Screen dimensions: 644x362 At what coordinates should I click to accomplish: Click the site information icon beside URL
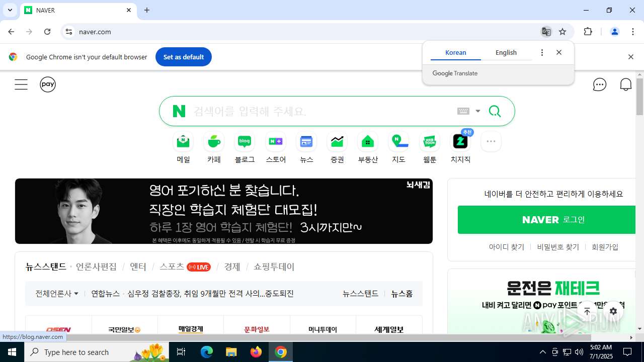point(69,32)
